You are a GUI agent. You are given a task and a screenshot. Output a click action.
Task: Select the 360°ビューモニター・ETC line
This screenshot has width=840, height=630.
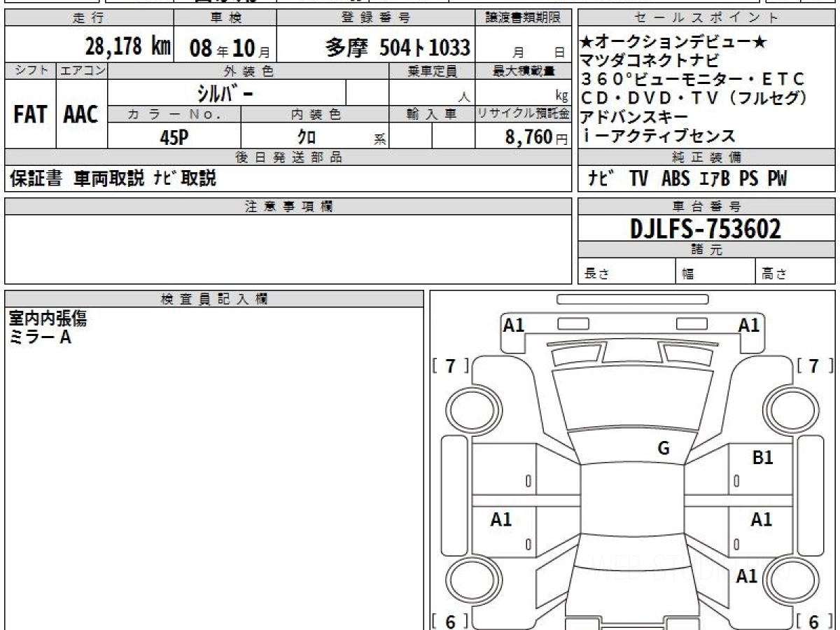(x=693, y=80)
